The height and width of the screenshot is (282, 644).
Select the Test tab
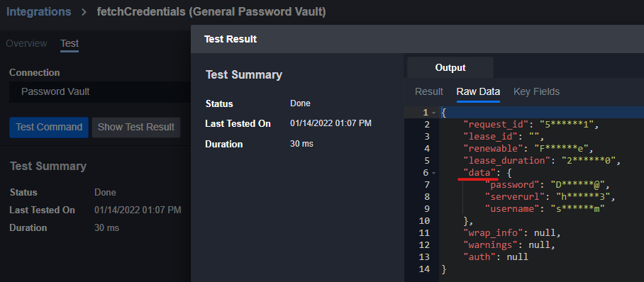[x=70, y=43]
